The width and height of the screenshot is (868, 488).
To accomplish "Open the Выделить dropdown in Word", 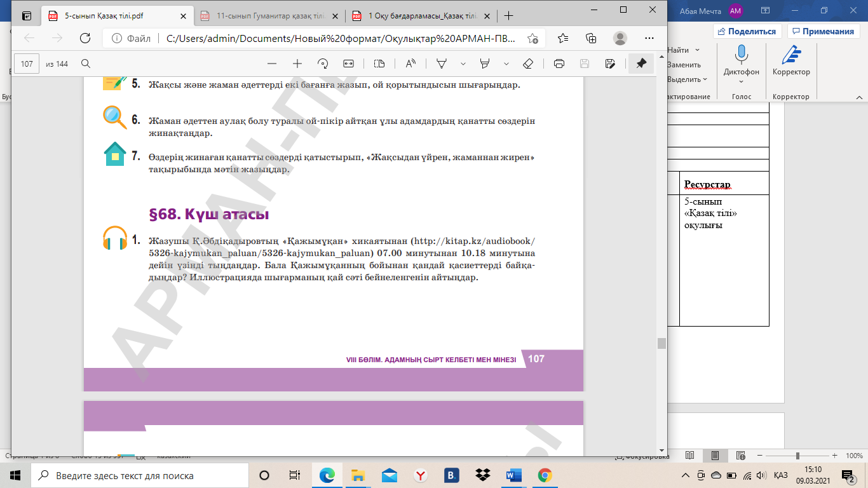I will click(688, 79).
